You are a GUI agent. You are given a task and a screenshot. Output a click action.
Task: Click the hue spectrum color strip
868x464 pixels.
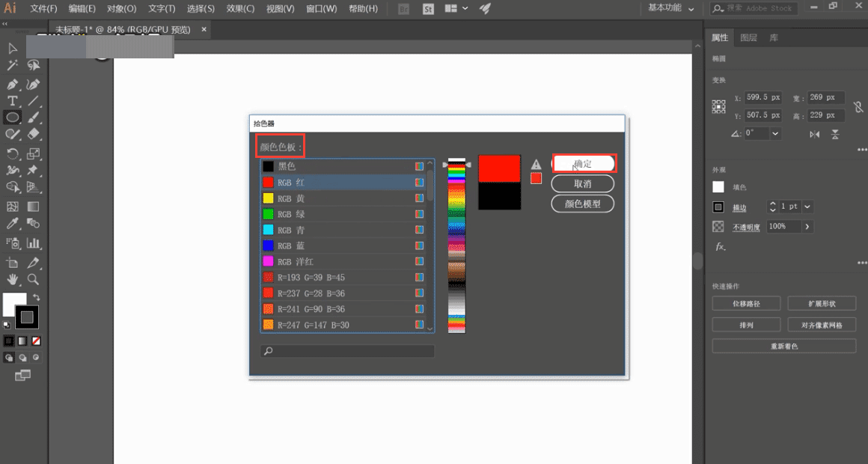tap(456, 246)
